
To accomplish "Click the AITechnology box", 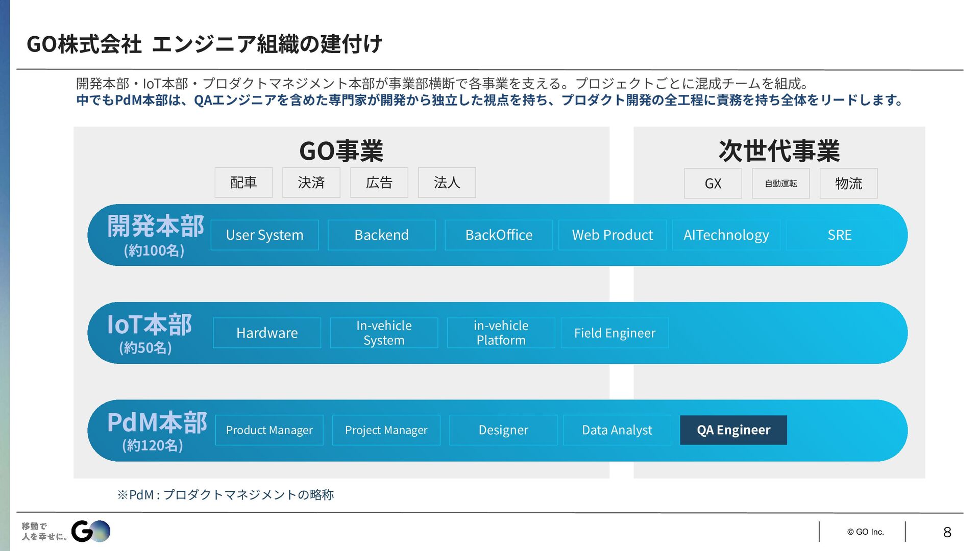I will pos(726,235).
